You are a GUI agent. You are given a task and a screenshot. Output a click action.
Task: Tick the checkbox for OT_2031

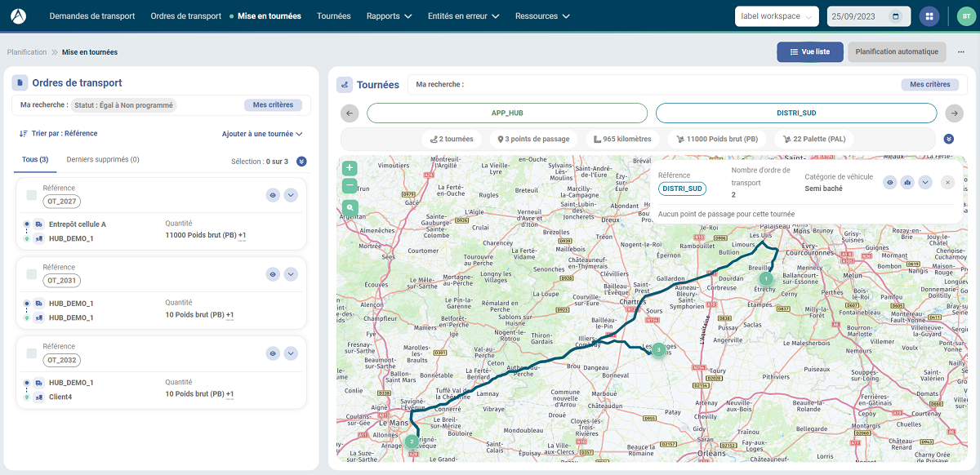tap(32, 274)
